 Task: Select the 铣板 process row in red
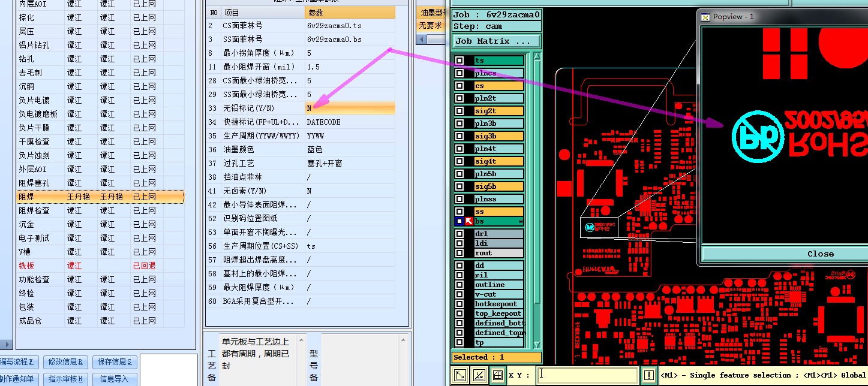[x=100, y=266]
